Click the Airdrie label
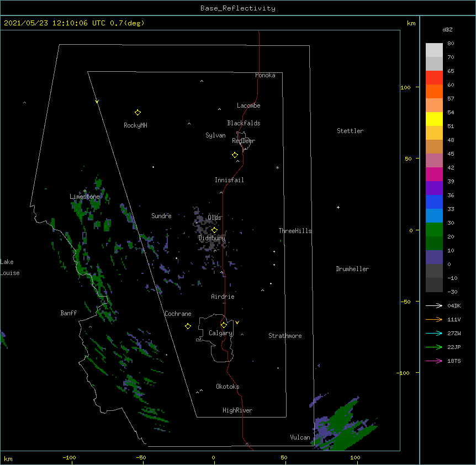The width and height of the screenshot is (476, 465). click(x=223, y=297)
